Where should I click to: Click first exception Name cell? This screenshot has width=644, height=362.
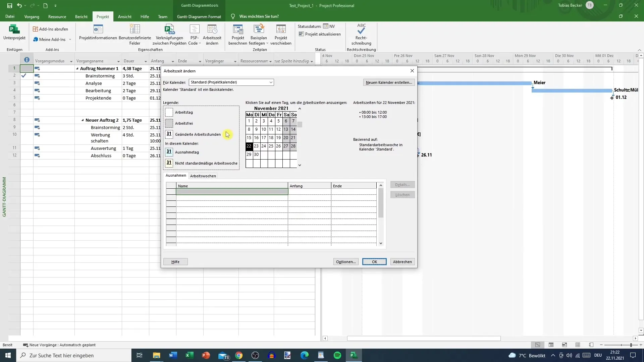232,192
